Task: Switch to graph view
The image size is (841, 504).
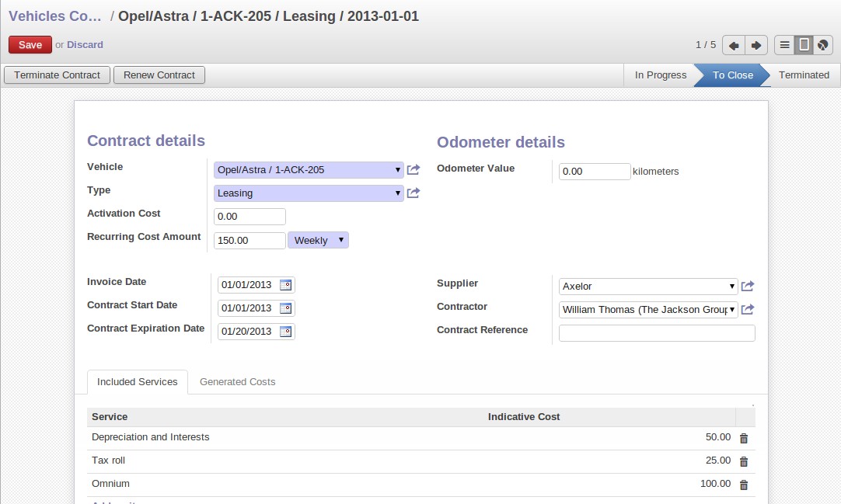Action: click(823, 46)
